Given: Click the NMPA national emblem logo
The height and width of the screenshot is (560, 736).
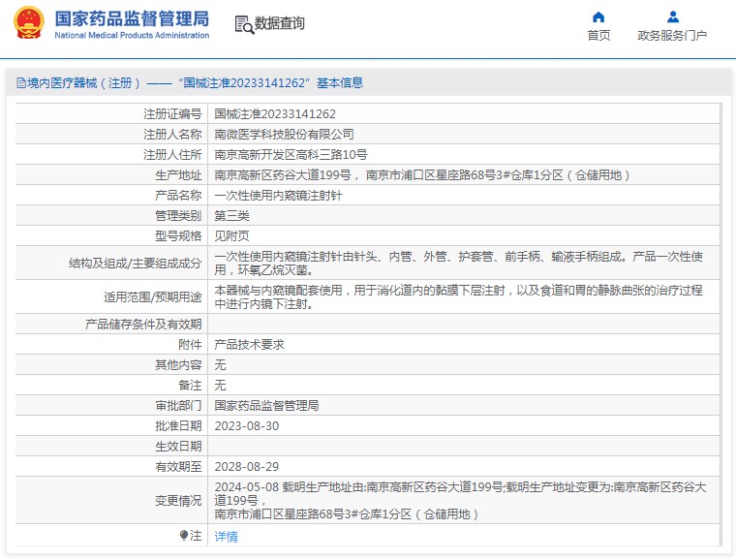Looking at the screenshot, I should click(28, 23).
